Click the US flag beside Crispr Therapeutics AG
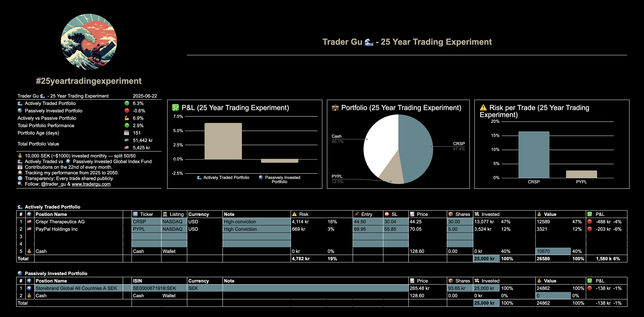This screenshot has width=644, height=317. tap(29, 221)
